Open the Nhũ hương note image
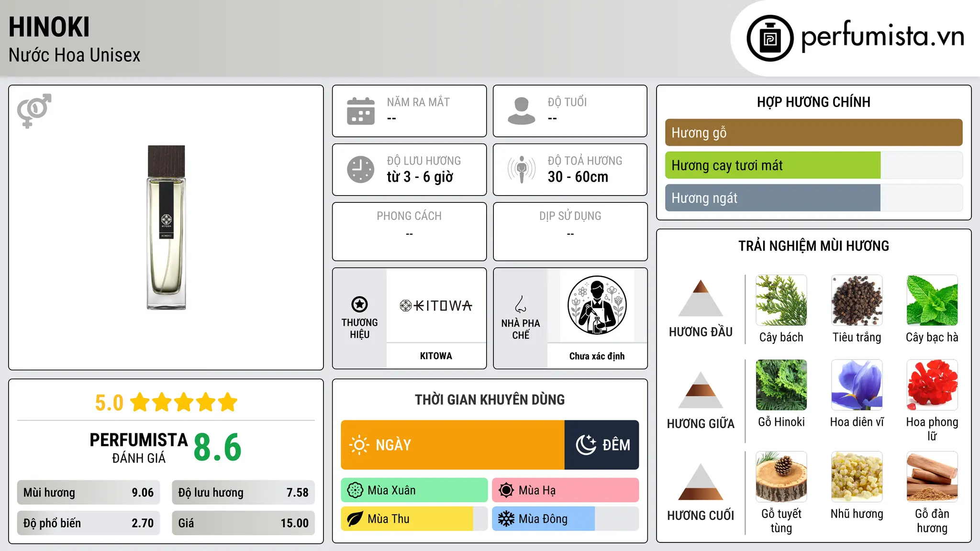Viewport: 980px width, 551px height. (x=857, y=477)
